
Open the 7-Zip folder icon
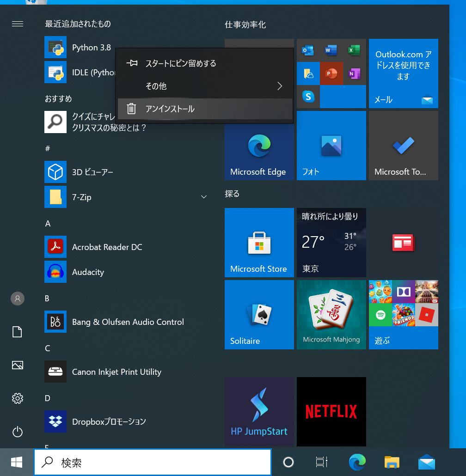55,197
